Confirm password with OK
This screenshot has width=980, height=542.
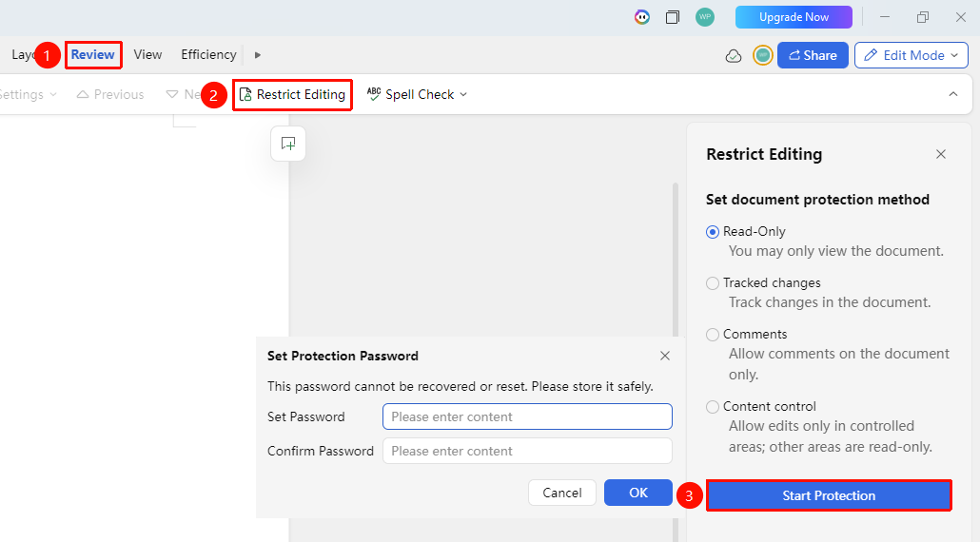(x=638, y=493)
